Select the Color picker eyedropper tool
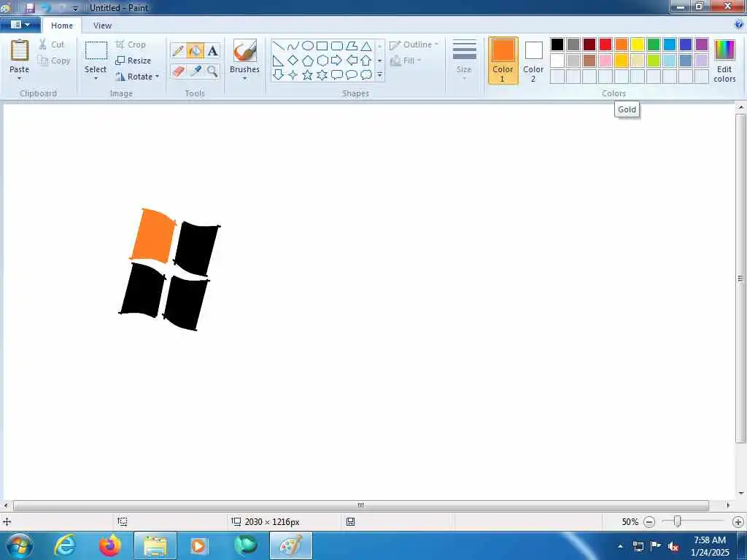The width and height of the screenshot is (747, 560). (196, 71)
